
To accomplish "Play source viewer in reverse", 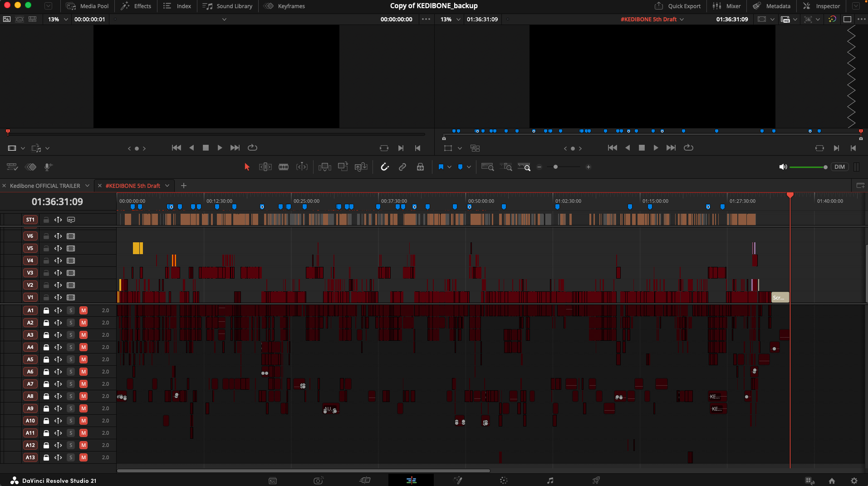I will (191, 147).
